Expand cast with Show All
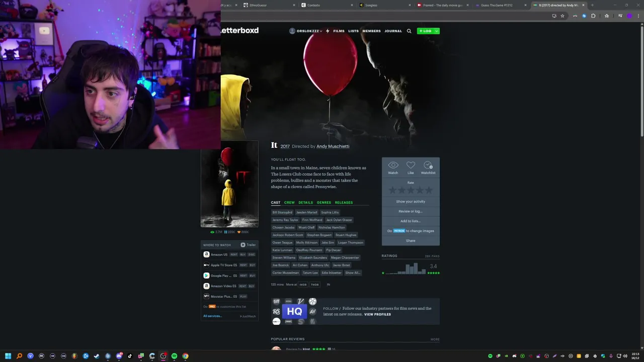This screenshot has width=644, height=362. [x=352, y=273]
